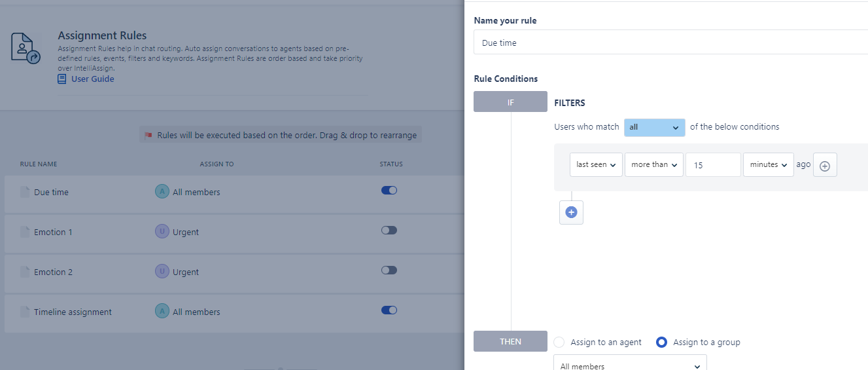The width and height of the screenshot is (868, 370).
Task: Enable the Emotion 2 rule status toggle
Action: pyautogui.click(x=389, y=270)
